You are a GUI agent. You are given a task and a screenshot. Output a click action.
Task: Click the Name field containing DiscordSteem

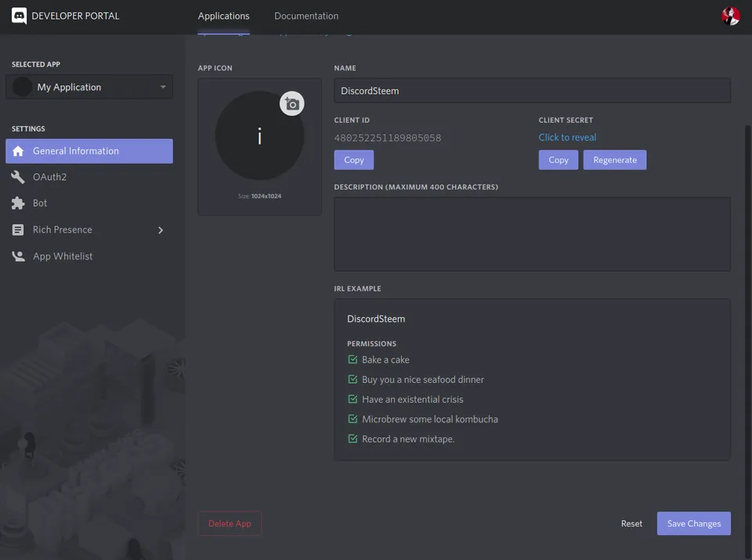533,91
